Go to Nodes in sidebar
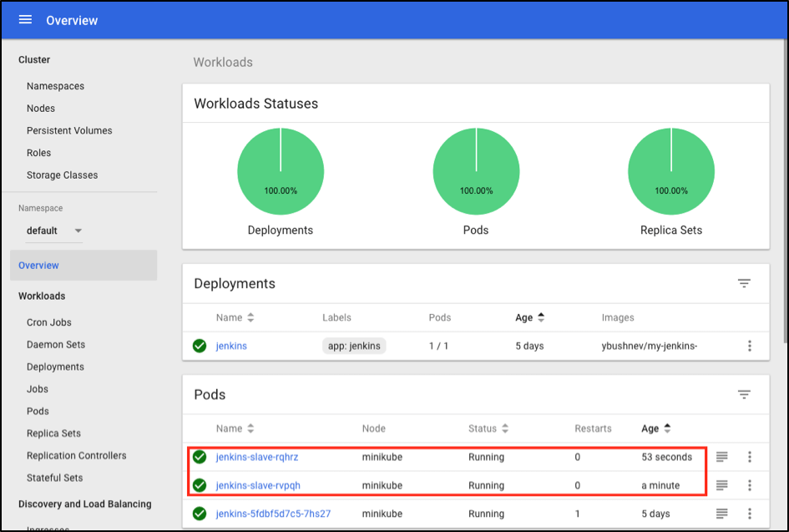789x532 pixels. click(x=41, y=109)
